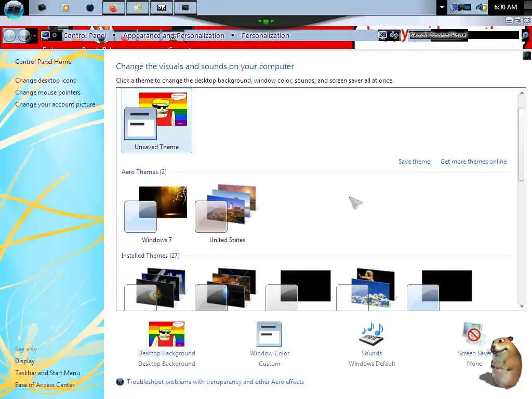Refresh the address bar with refresh icon
This screenshot has width=532, height=399.
(x=394, y=35)
